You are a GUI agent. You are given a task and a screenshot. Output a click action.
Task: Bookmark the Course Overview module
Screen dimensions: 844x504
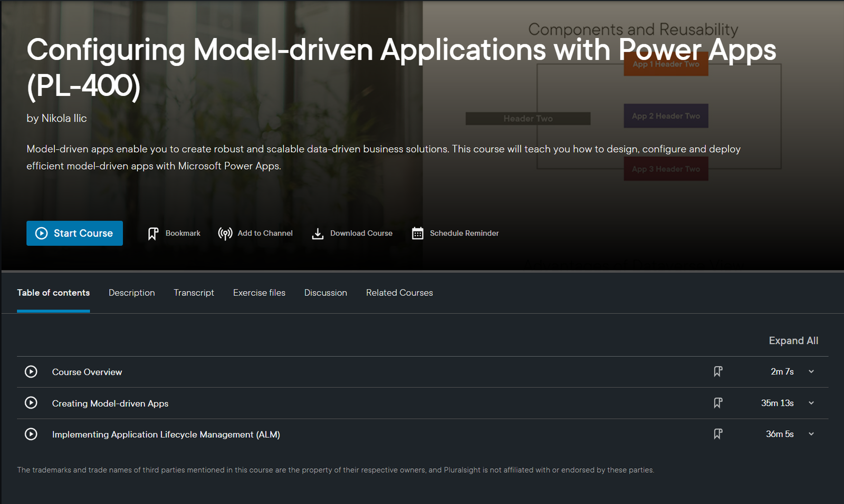(x=718, y=372)
